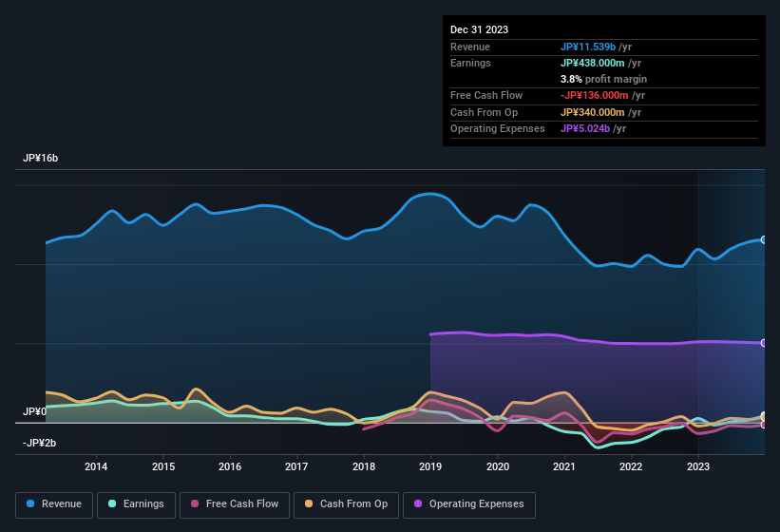The width and height of the screenshot is (780, 532).
Task: Select the 2014 label on the x-axis
Action: click(96, 466)
